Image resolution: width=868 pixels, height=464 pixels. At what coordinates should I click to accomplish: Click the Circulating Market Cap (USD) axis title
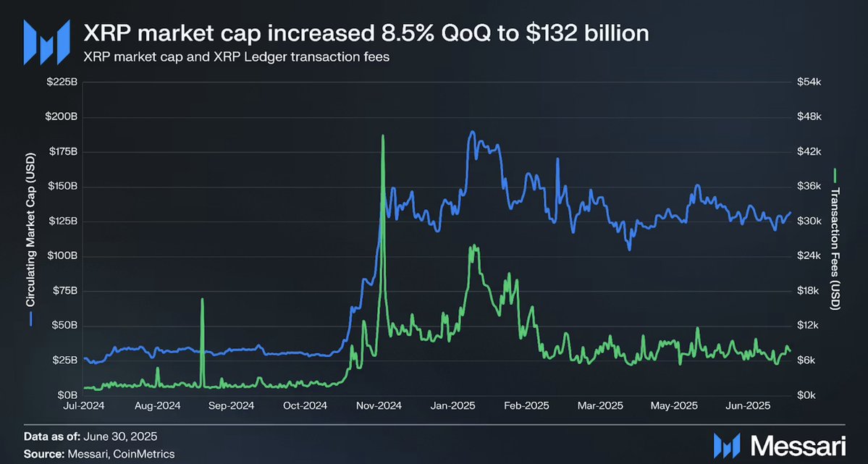pos(31,229)
